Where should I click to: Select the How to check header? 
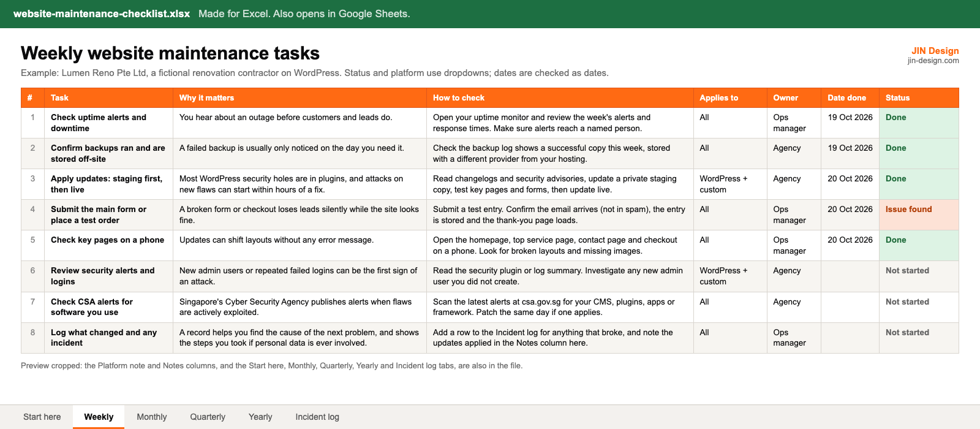[x=560, y=98]
